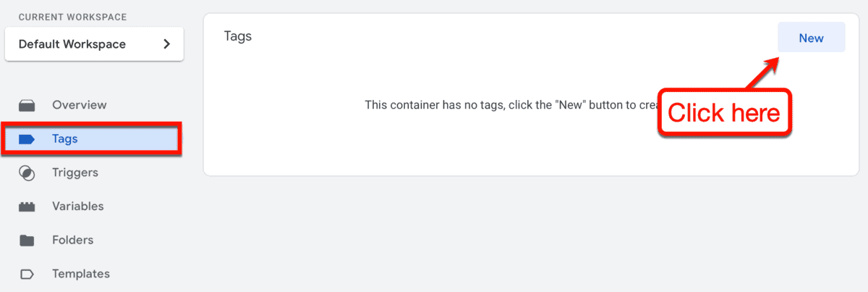Open the Default Workspace selector
Screen dimensions: 868x292
click(94, 44)
